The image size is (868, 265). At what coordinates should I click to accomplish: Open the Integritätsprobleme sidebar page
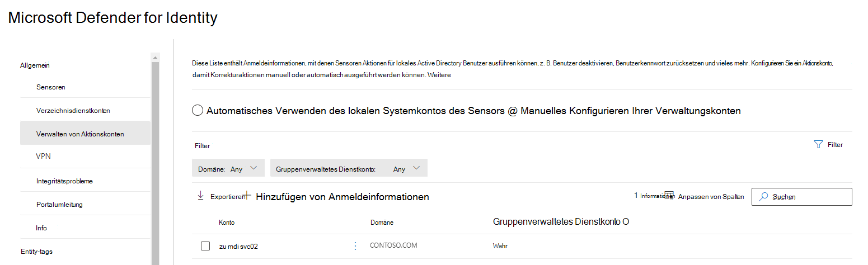click(x=64, y=181)
